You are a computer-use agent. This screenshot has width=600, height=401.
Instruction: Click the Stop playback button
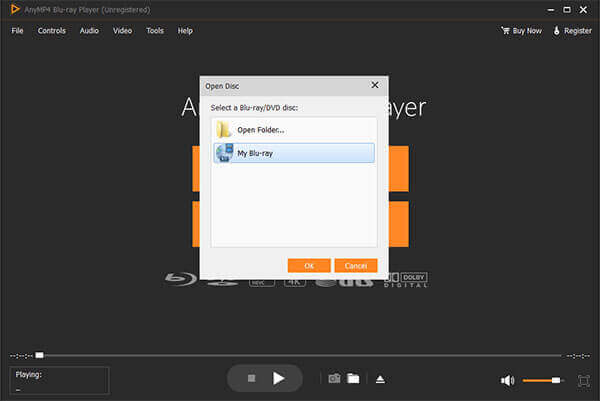click(251, 378)
